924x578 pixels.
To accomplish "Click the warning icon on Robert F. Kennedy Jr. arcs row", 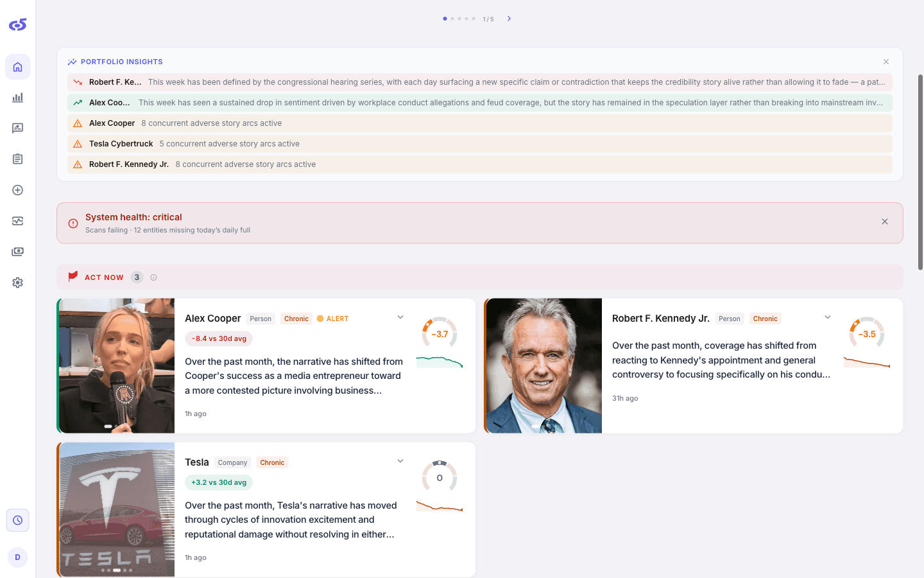I will coord(78,164).
